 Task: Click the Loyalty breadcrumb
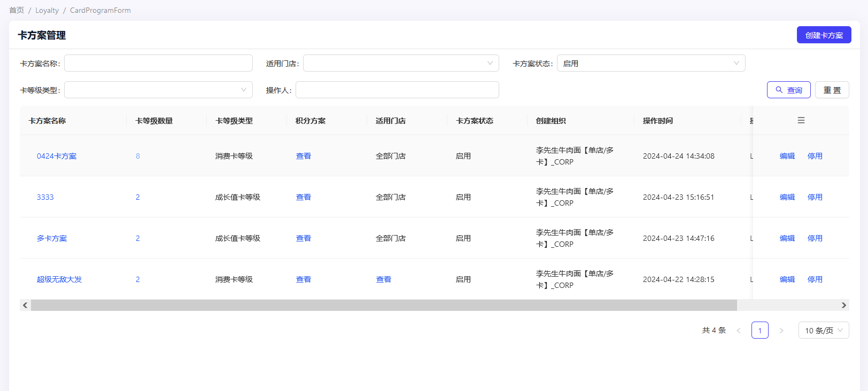tap(47, 10)
